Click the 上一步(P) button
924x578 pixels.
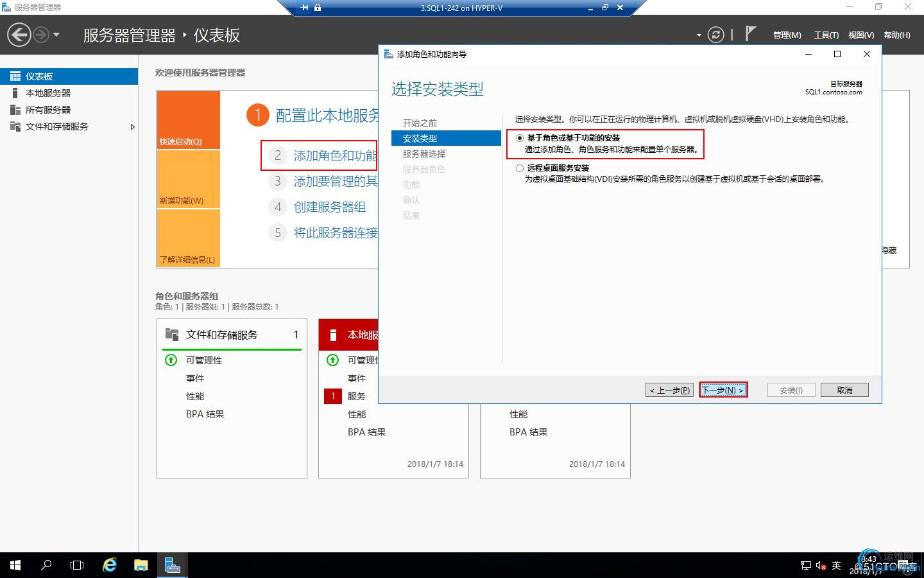(x=669, y=390)
